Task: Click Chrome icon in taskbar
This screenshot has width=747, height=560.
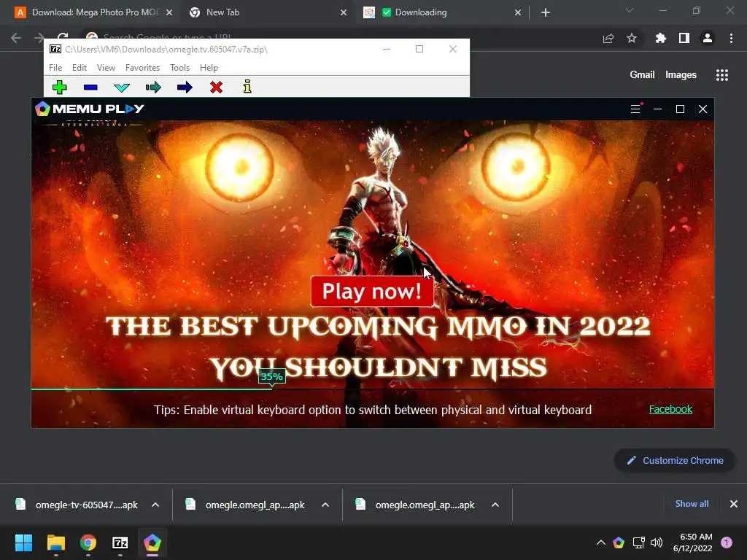Action: (88, 542)
